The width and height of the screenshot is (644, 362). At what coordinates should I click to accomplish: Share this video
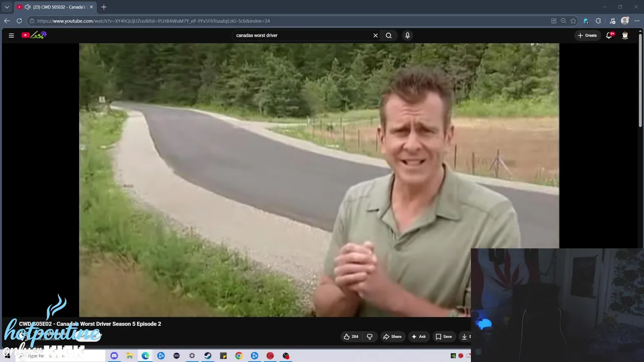pos(392,336)
